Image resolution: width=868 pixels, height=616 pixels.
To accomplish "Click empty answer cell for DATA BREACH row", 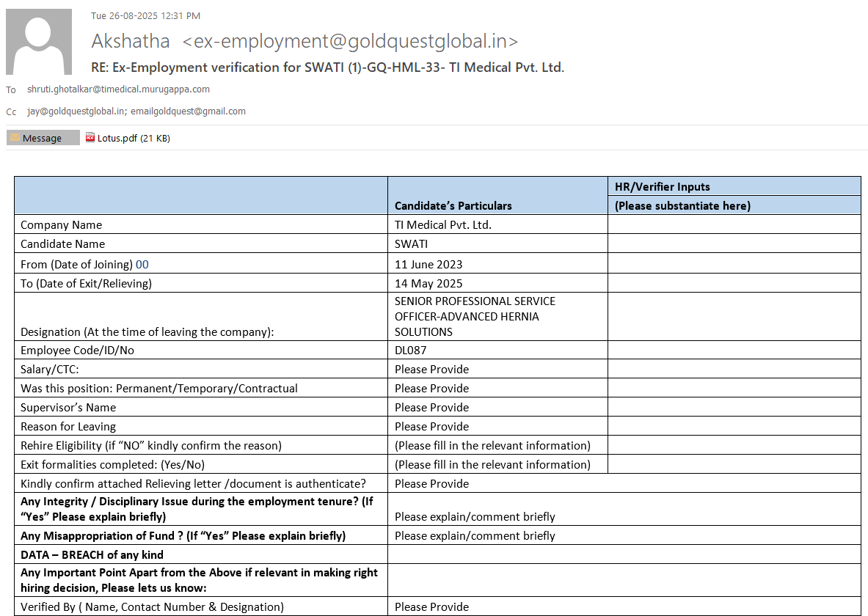I will pos(624,554).
